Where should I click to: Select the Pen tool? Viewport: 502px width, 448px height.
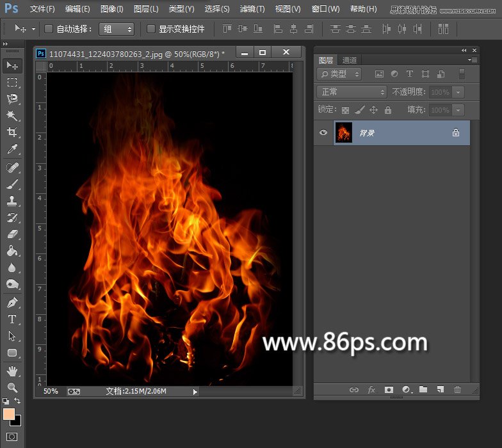12,302
